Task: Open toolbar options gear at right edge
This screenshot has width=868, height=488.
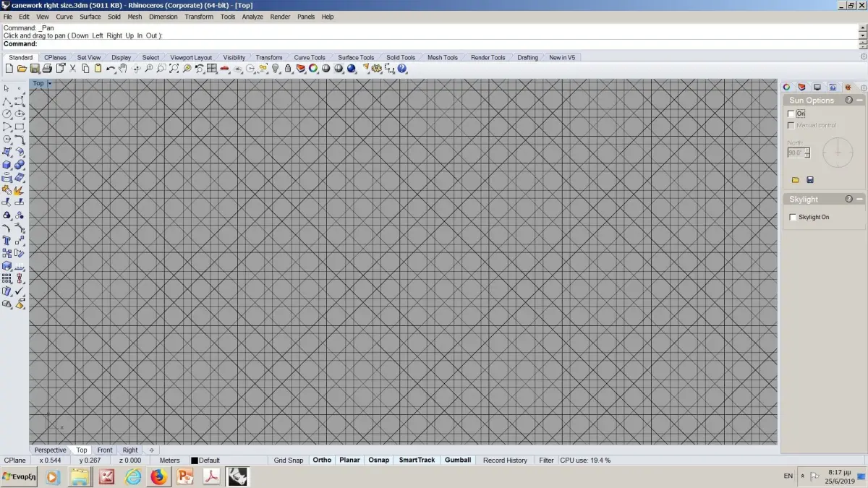Action: 863,57
